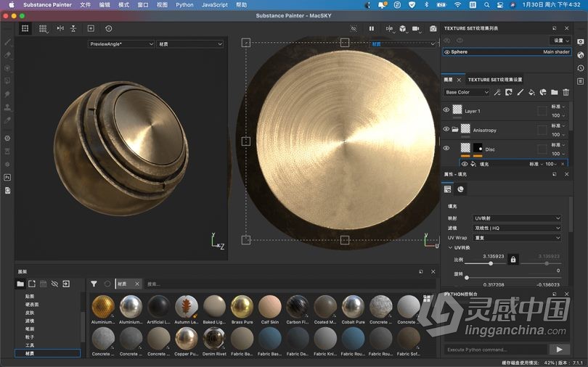Open the 帮助 menu

point(242,5)
